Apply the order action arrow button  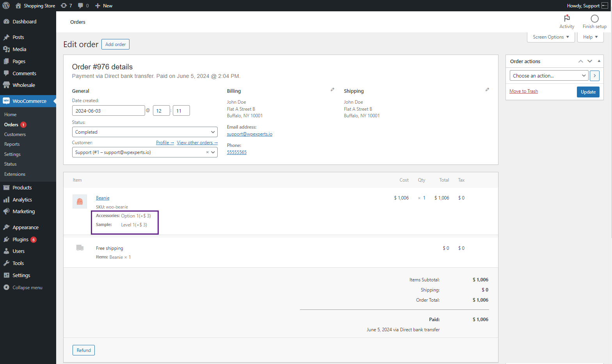point(594,76)
